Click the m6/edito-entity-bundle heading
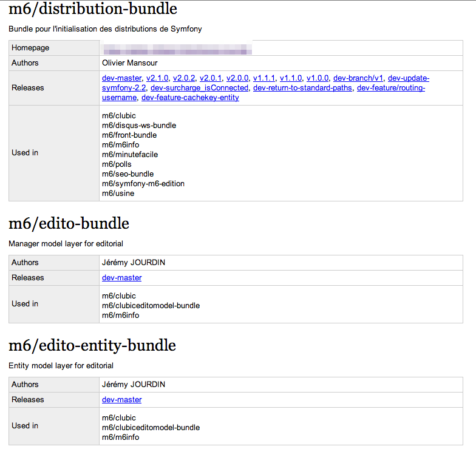The image size is (476, 452). point(92,346)
